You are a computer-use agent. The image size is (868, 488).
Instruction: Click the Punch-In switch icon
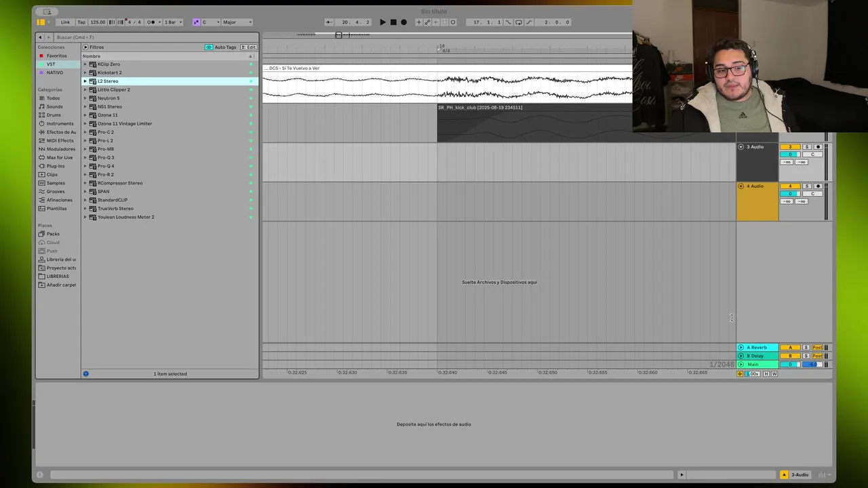tap(509, 22)
